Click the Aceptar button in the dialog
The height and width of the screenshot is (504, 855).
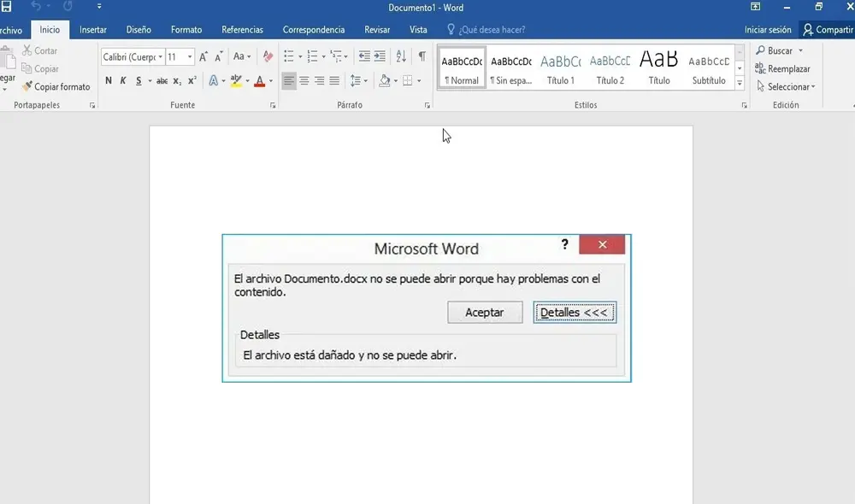485,312
